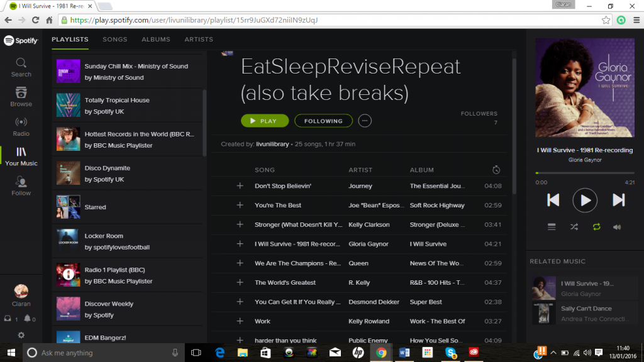Image resolution: width=644 pixels, height=362 pixels.
Task: Open the Disco Dynamite playlist
Action: (127, 173)
